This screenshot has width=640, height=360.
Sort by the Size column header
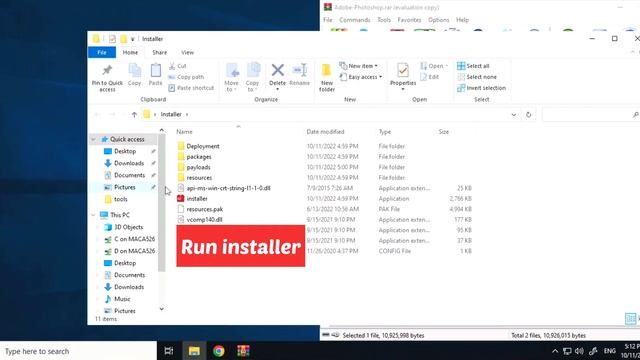click(444, 132)
